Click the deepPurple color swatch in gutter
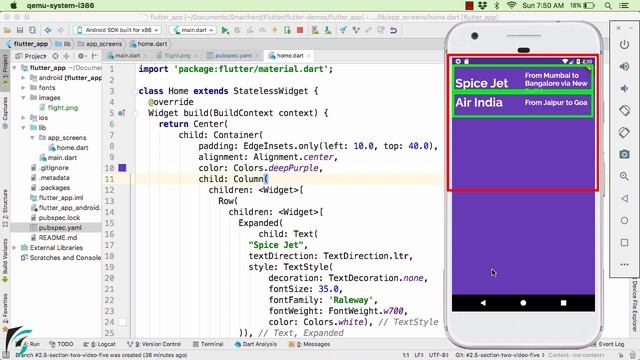Image resolution: width=640 pixels, height=360 pixels. (x=122, y=168)
